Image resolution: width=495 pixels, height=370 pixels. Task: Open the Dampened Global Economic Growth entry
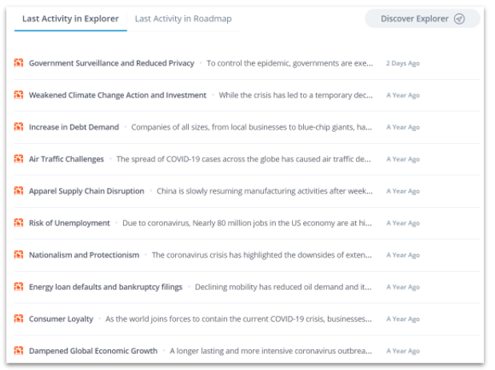pos(93,351)
